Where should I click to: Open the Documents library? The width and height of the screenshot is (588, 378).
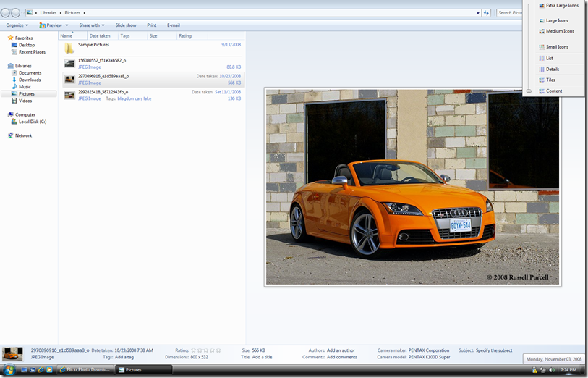26,73
